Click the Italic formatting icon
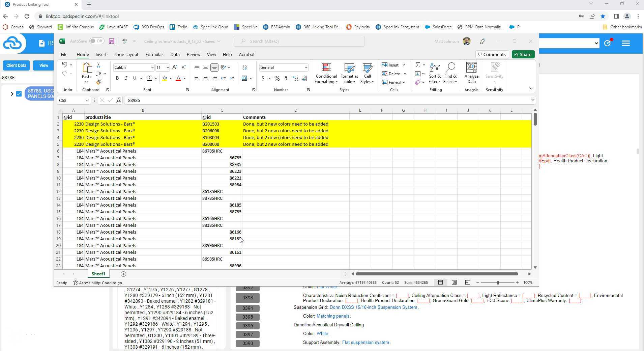 click(126, 78)
